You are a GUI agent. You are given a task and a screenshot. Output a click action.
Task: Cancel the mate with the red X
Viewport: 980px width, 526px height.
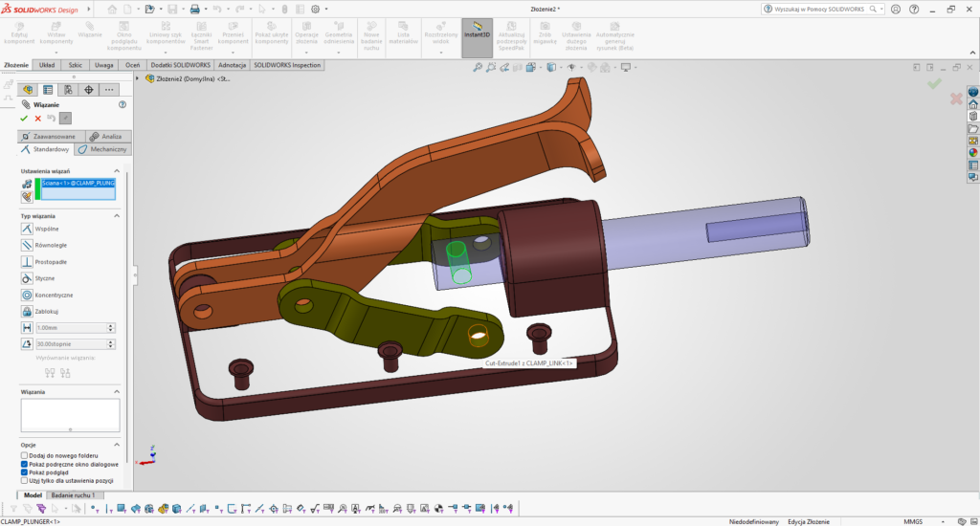pyautogui.click(x=38, y=118)
